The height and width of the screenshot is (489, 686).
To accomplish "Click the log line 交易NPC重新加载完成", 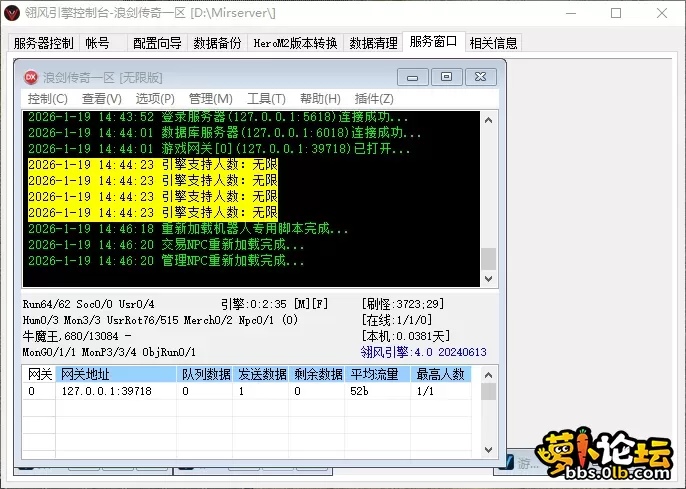I will tap(166, 244).
